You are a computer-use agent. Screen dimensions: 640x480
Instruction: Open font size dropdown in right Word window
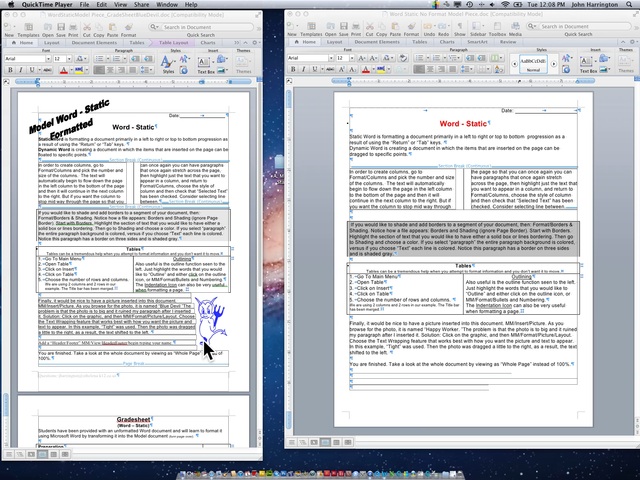tap(352, 58)
